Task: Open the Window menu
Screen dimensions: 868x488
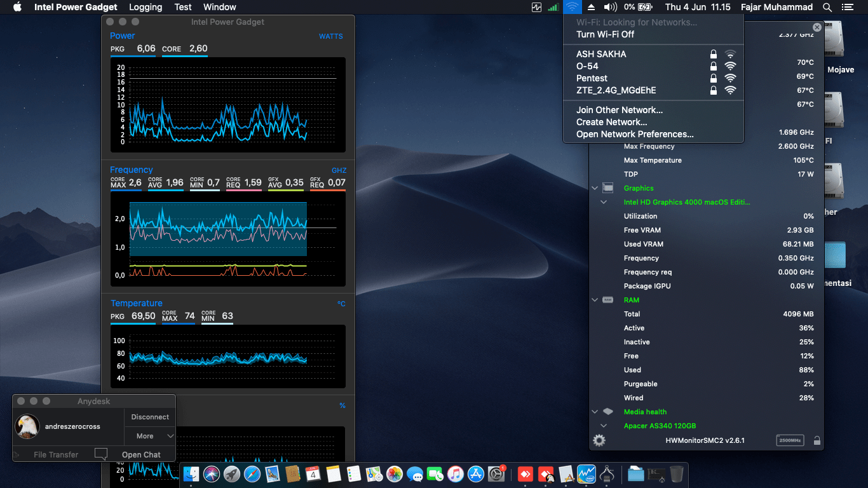Action: click(220, 7)
